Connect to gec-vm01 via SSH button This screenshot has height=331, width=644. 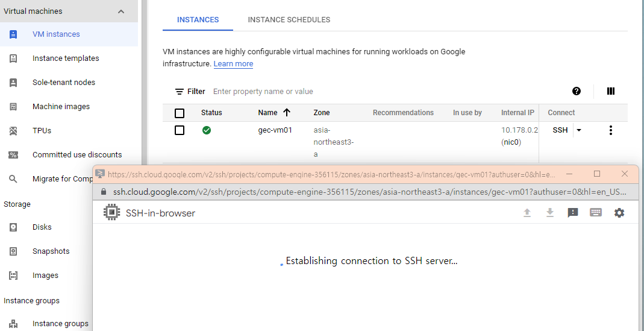(x=560, y=130)
